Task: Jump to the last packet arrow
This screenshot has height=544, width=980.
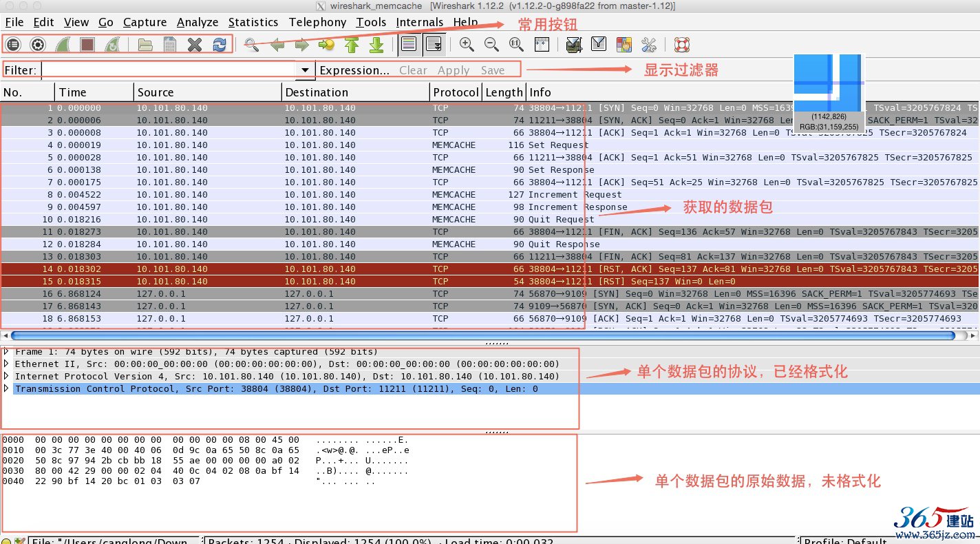Action: click(x=376, y=45)
